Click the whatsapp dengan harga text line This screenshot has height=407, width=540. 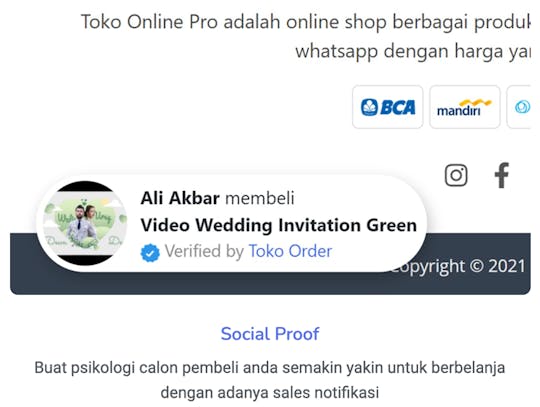413,51
